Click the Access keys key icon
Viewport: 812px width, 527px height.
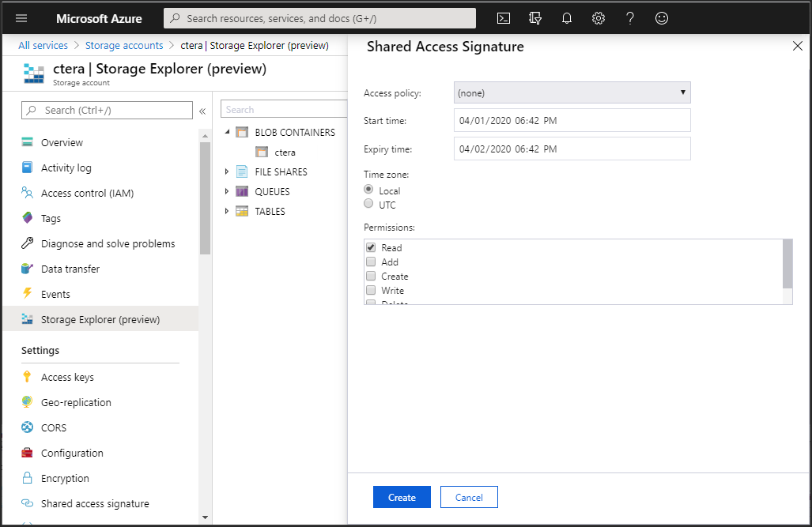28,377
